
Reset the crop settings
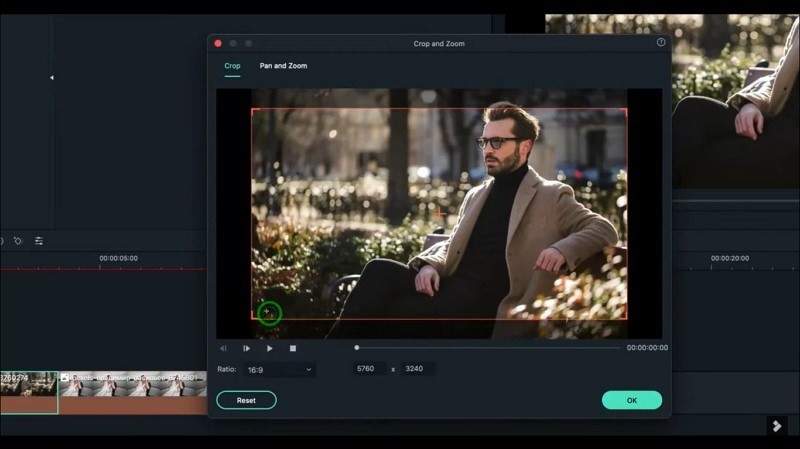tap(246, 401)
